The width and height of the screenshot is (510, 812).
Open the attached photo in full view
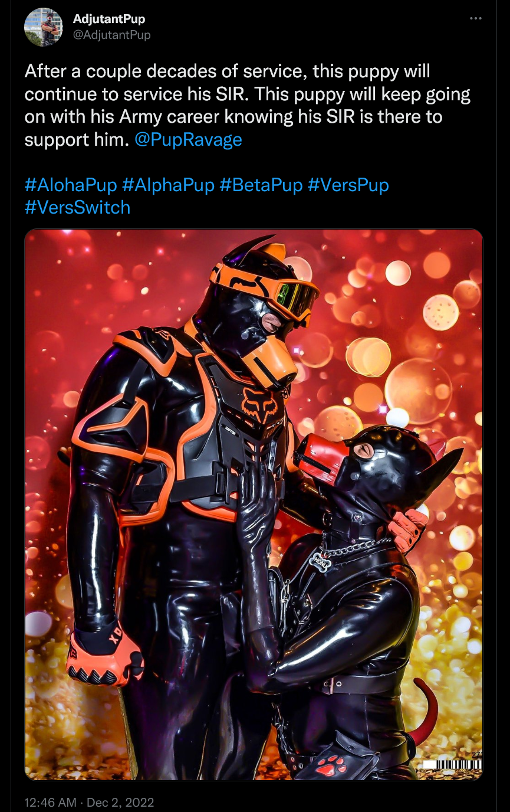(254, 505)
